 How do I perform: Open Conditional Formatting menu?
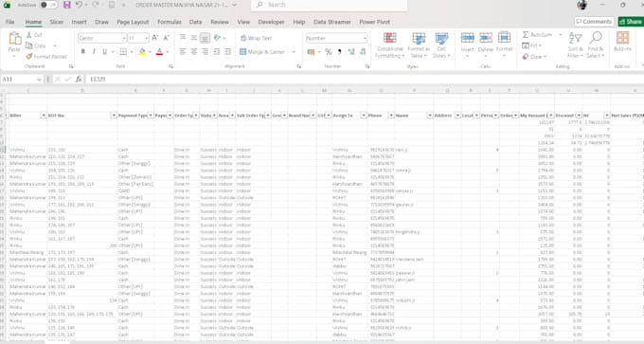[389, 45]
